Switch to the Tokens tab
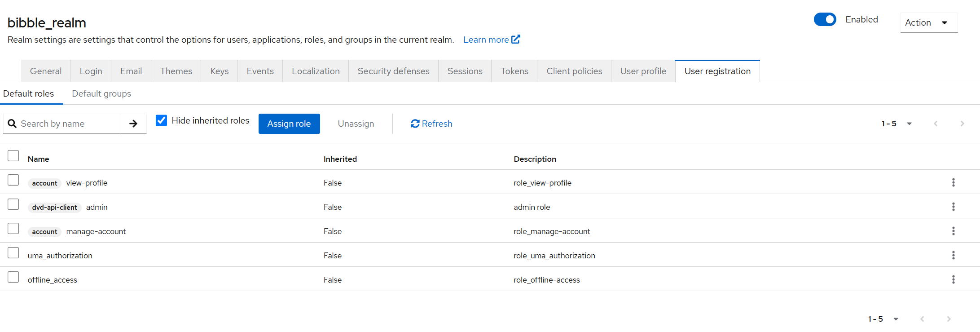 pyautogui.click(x=514, y=71)
